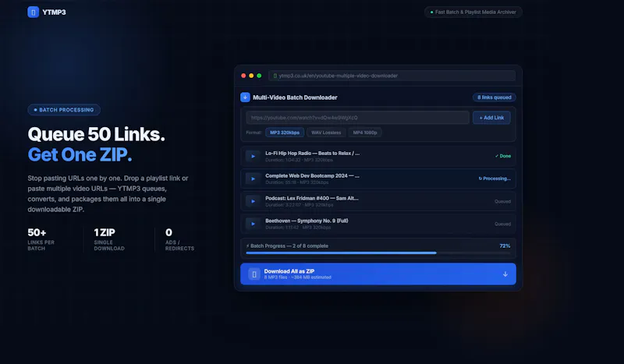Click the red close dot of mock window

243,76
